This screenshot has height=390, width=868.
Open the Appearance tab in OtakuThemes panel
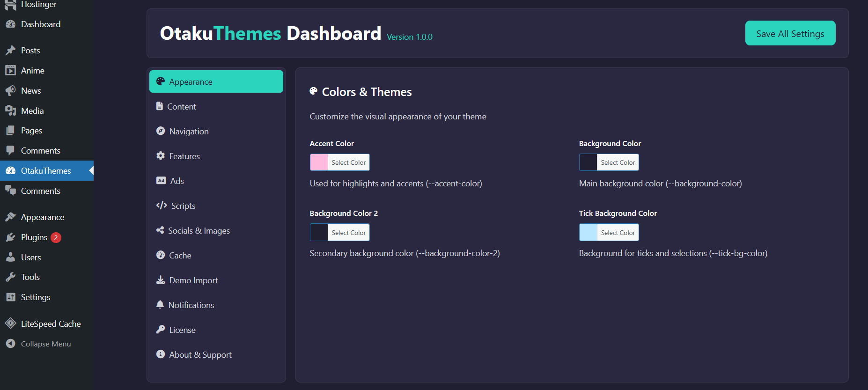[216, 81]
